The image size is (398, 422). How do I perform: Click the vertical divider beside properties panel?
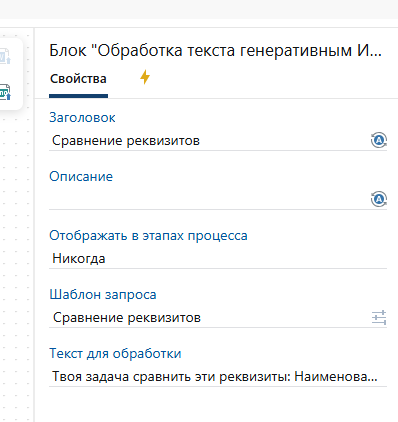pos(34,225)
